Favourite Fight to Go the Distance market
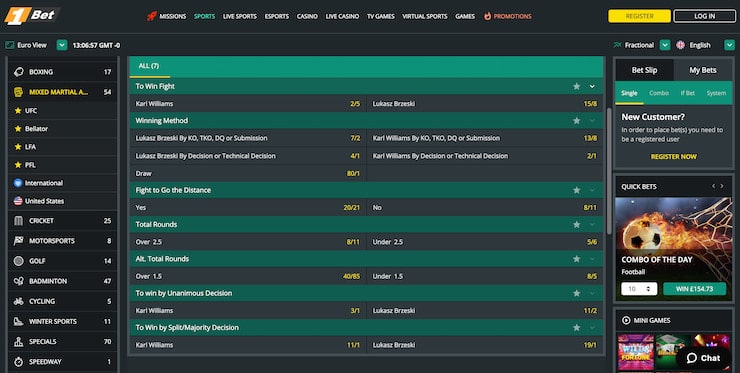 click(576, 190)
